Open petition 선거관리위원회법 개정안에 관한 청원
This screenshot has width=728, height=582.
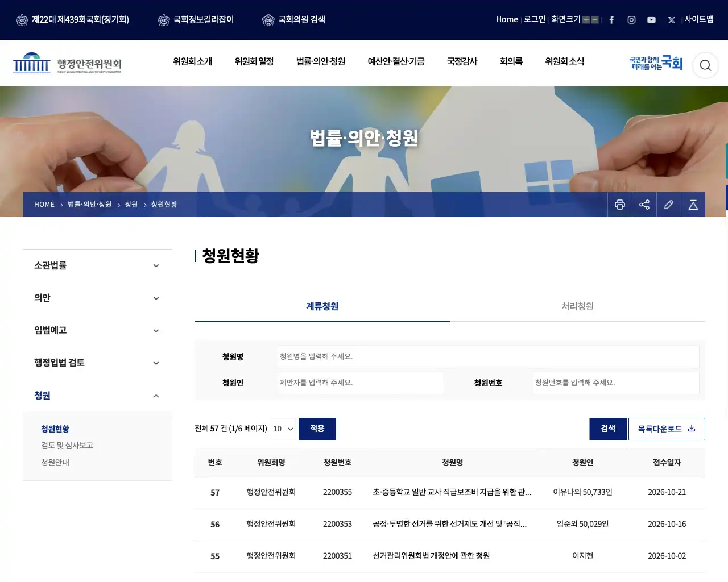tap(431, 556)
